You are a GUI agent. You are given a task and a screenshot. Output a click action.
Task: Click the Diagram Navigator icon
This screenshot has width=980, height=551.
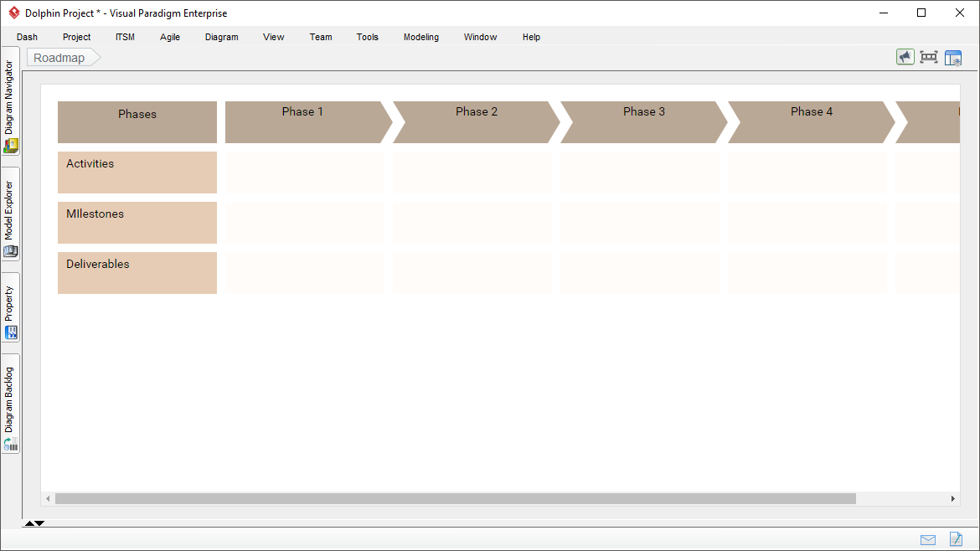pos(11,146)
